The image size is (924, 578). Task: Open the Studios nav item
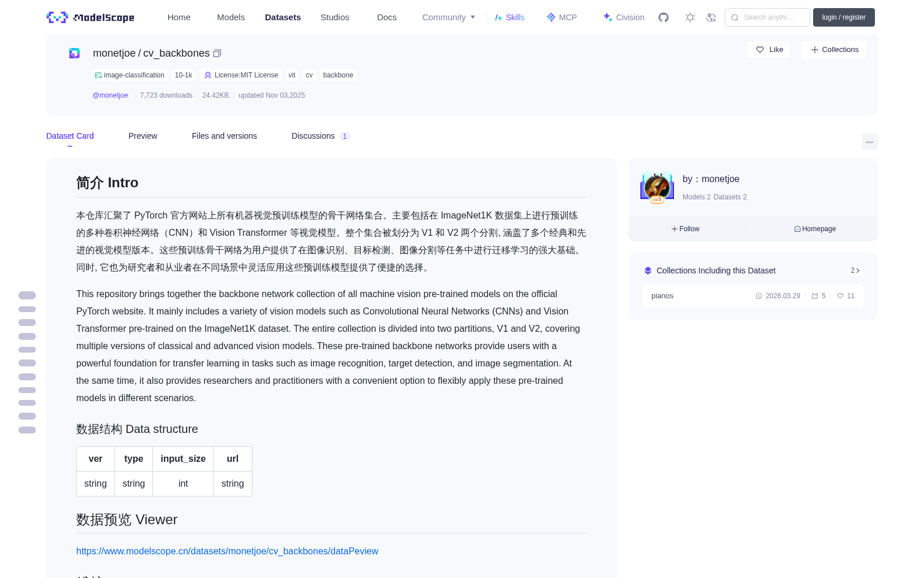coord(335,17)
